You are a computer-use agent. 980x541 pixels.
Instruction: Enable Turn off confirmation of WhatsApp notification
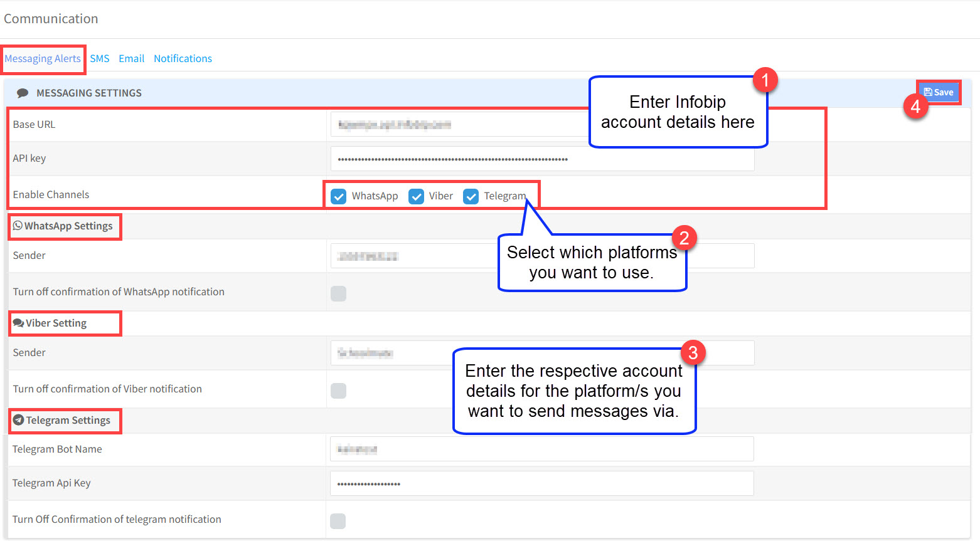pyautogui.click(x=339, y=293)
